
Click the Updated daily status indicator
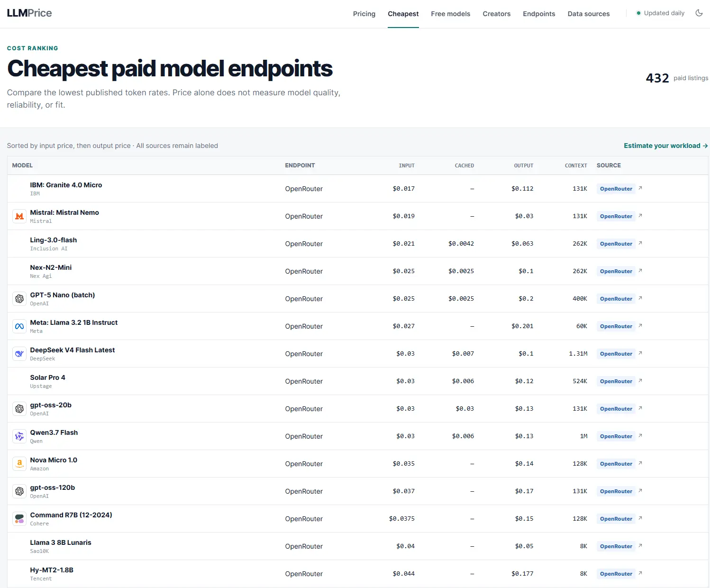pos(660,13)
